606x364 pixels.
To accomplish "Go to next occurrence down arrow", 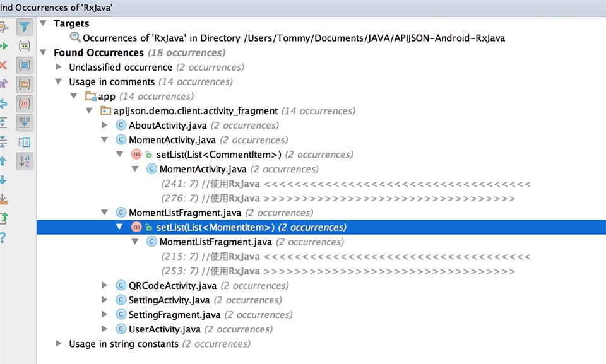I will pos(3,180).
